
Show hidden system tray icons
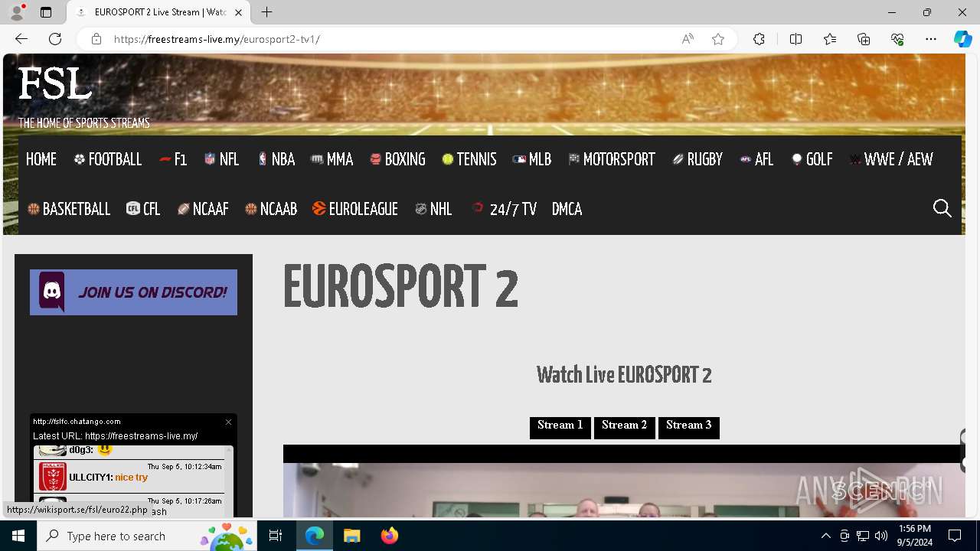pos(825,536)
